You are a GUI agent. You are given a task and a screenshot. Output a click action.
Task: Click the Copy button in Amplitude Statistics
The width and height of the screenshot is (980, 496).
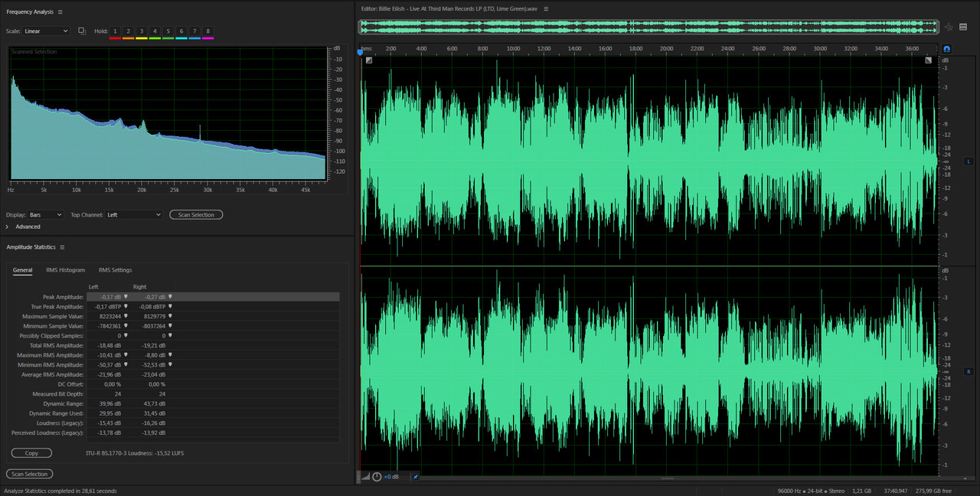[31, 453]
